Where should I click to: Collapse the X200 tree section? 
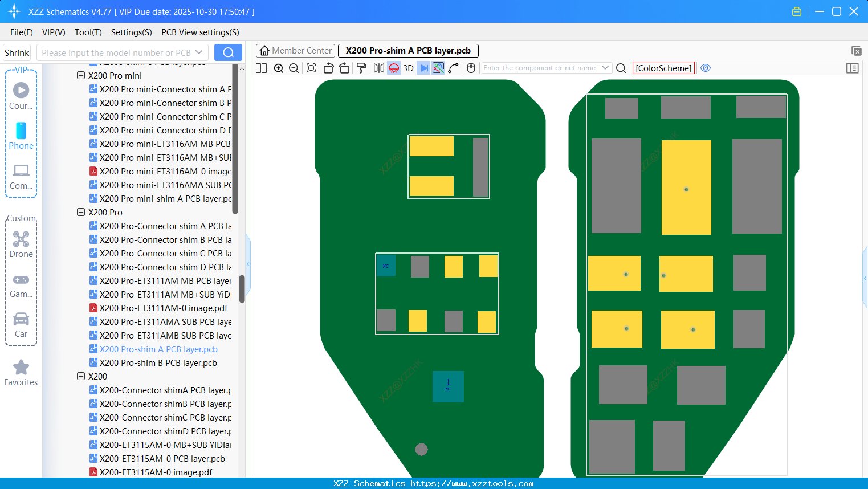pyautogui.click(x=81, y=376)
